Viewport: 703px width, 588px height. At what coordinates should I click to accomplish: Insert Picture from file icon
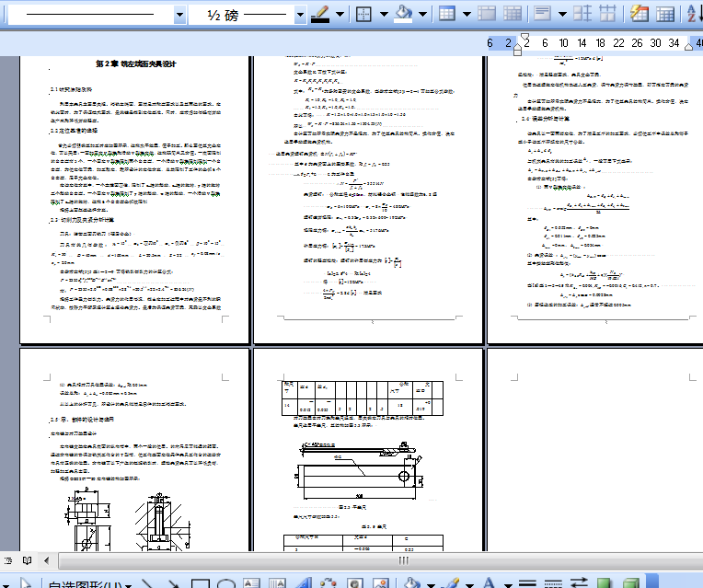pyautogui.click(x=381, y=583)
